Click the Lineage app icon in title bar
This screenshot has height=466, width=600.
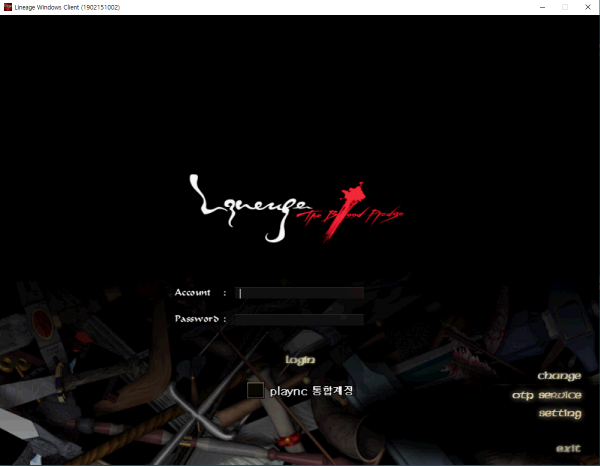(8, 7)
